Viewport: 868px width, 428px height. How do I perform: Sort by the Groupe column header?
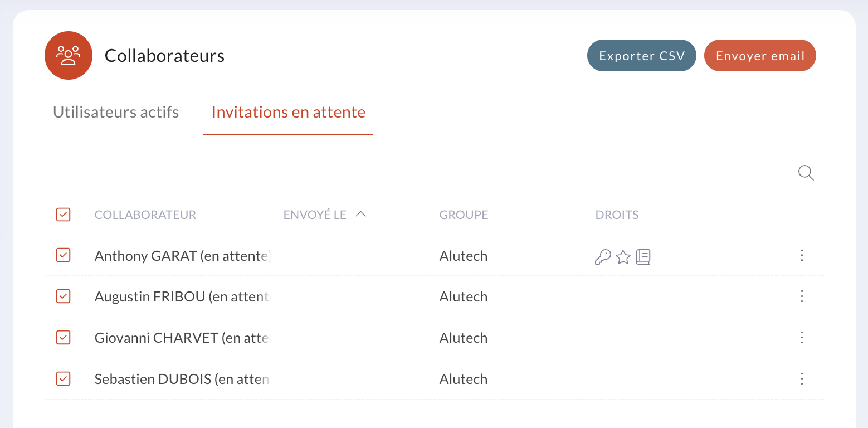(x=464, y=215)
